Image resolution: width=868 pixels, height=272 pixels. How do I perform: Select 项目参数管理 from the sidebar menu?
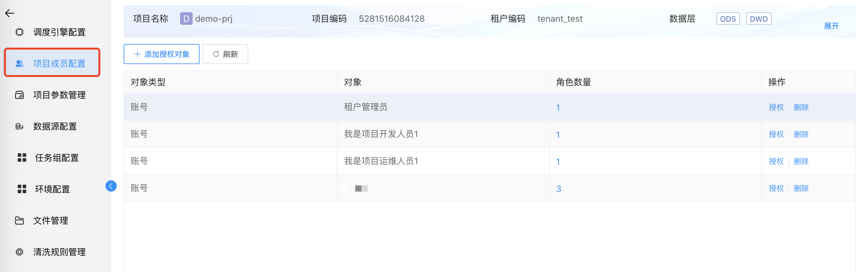(60, 95)
